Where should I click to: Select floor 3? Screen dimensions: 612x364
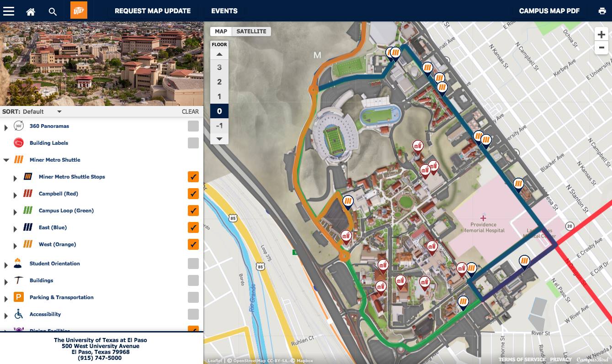(x=219, y=68)
